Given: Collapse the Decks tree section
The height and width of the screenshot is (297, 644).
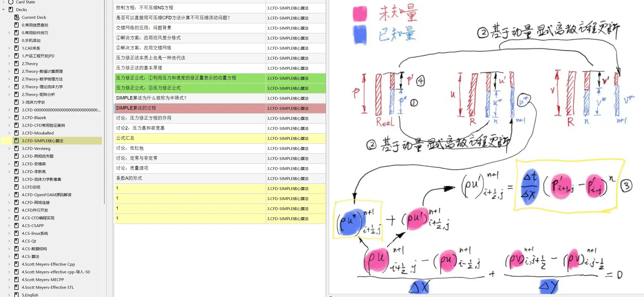Looking at the screenshot, I should click(x=4, y=10).
